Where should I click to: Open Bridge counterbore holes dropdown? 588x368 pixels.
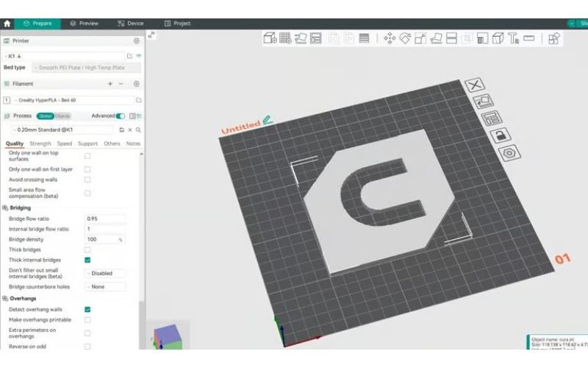pos(105,287)
